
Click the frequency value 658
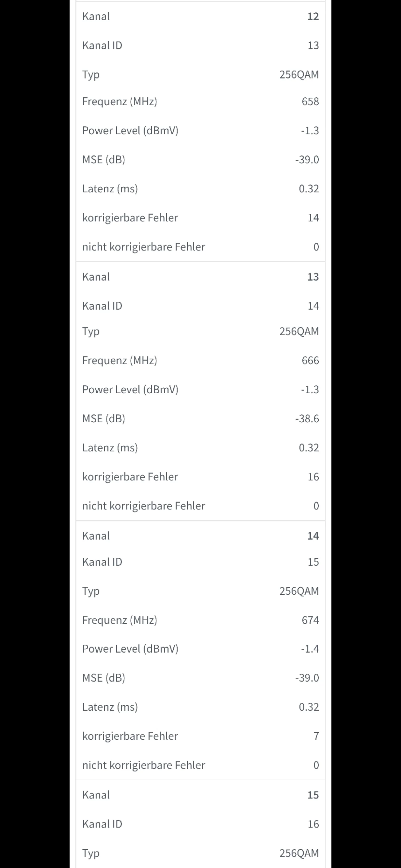pos(310,101)
